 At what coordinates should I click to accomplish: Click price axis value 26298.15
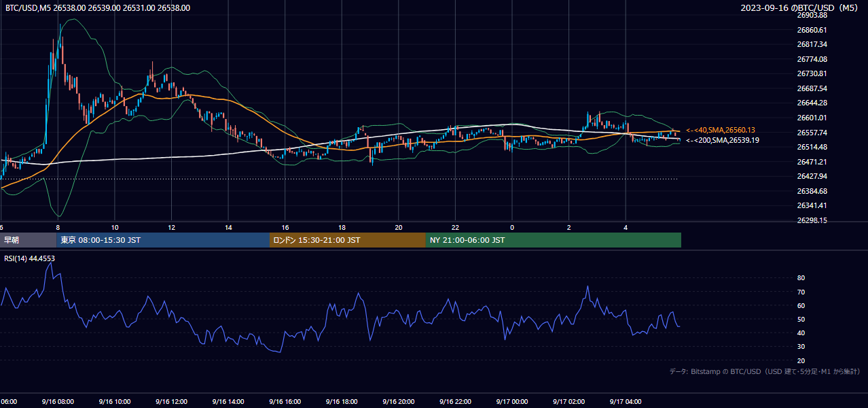tap(812, 220)
